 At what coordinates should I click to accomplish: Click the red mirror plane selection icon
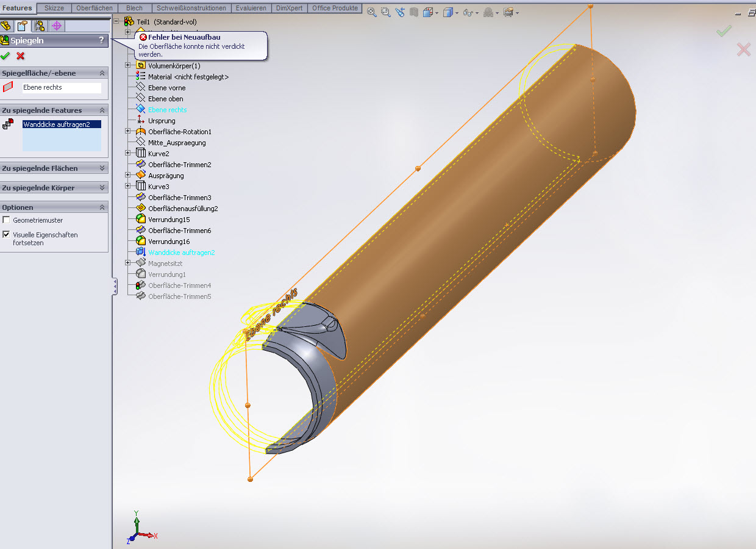point(8,87)
